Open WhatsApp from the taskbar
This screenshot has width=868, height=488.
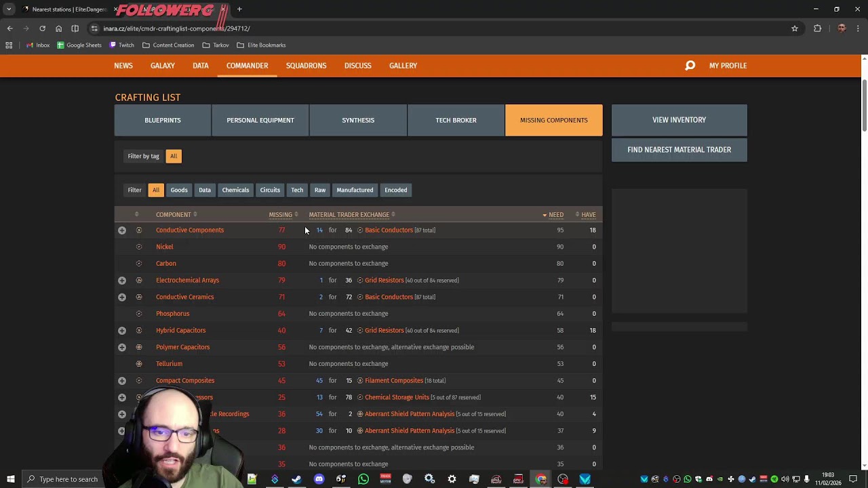[363, 479]
